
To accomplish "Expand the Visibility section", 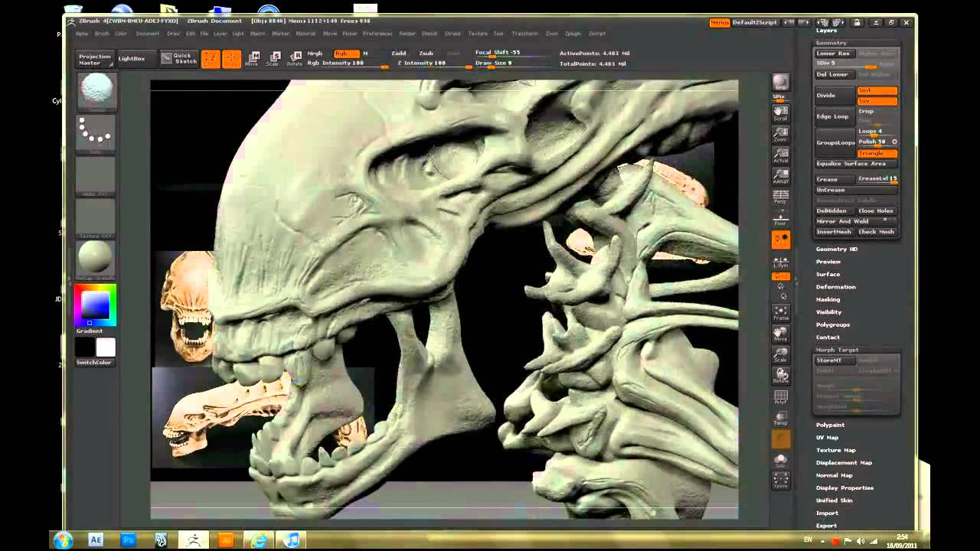I will 828,312.
